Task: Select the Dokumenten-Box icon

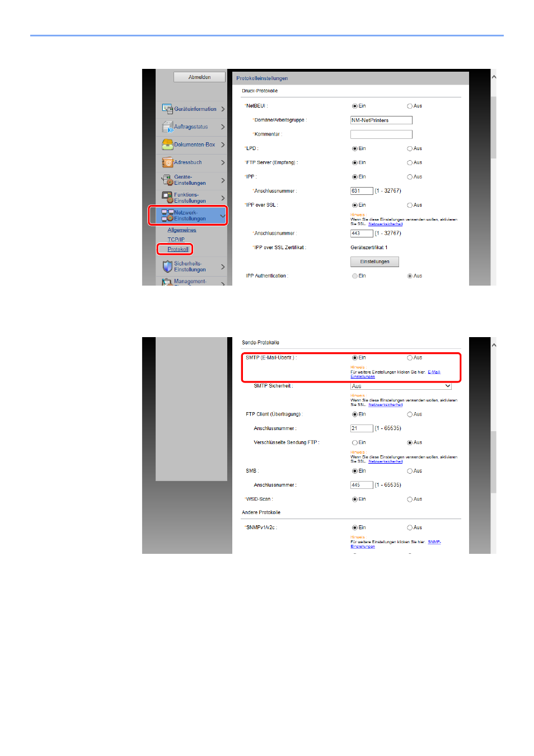Action: (x=167, y=144)
